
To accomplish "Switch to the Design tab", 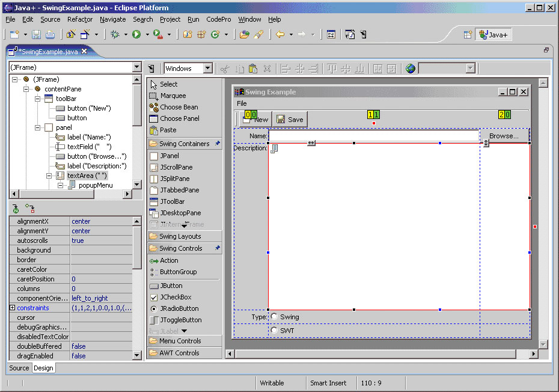I will [43, 368].
